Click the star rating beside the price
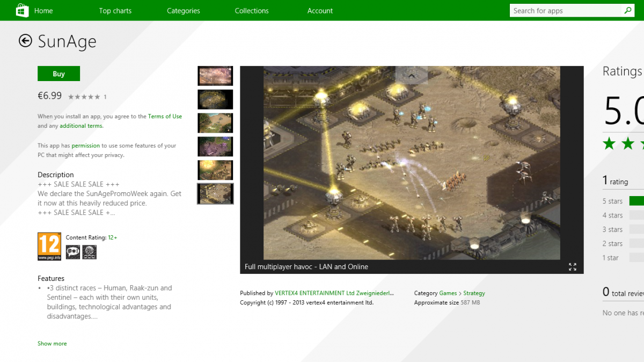This screenshot has height=362, width=644. coord(84,97)
